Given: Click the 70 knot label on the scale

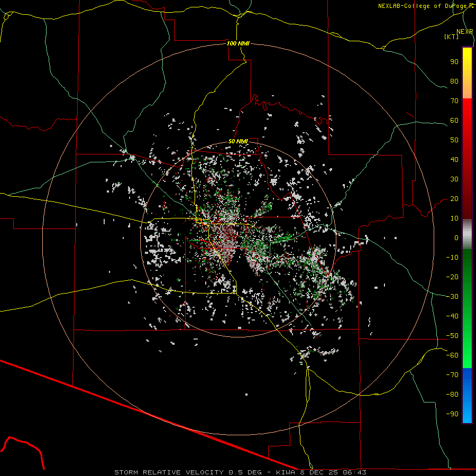Looking at the screenshot, I should (x=454, y=101).
